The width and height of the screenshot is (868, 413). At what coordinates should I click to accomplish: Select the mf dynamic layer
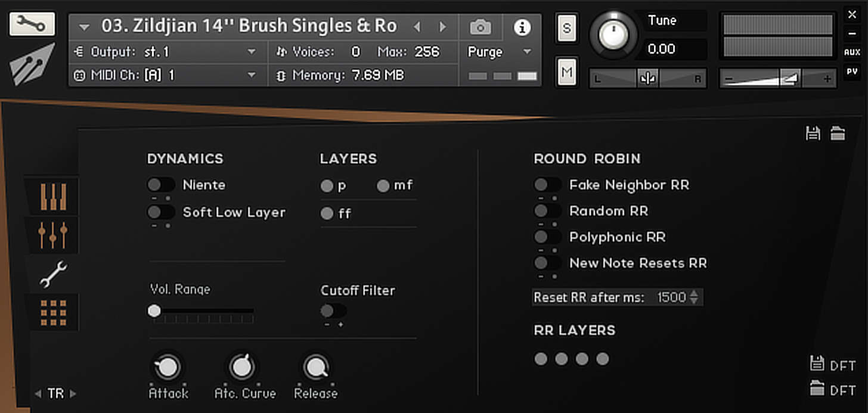pos(383,186)
